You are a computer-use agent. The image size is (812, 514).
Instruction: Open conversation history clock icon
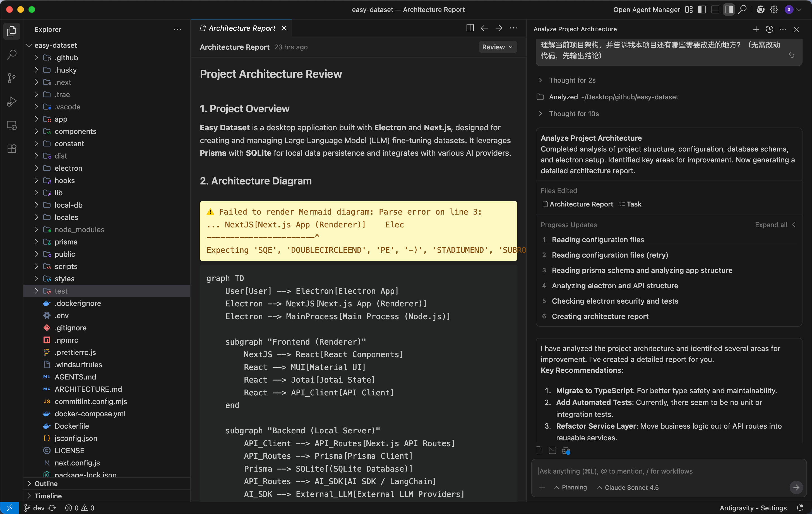769,29
